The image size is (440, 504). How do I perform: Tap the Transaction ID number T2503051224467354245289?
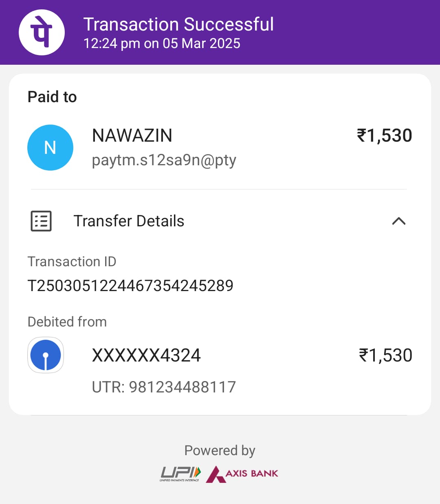130,286
